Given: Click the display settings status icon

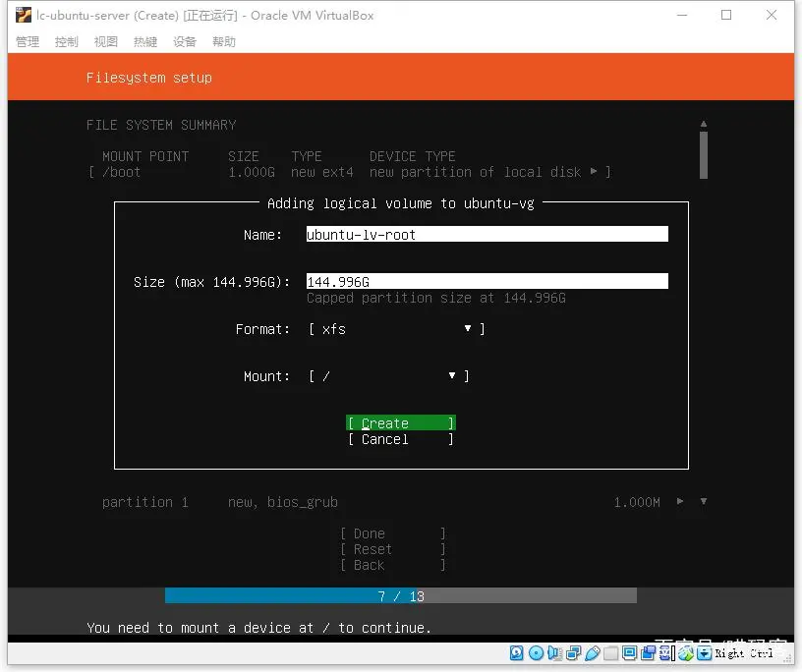Looking at the screenshot, I should [x=629, y=652].
